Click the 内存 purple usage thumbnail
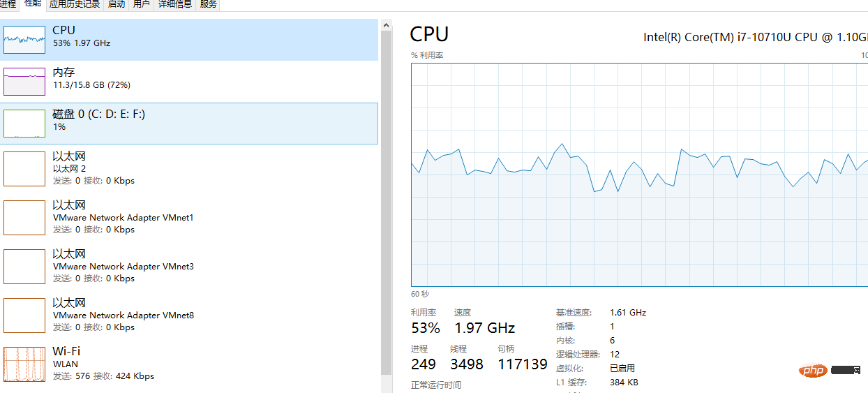 point(24,82)
